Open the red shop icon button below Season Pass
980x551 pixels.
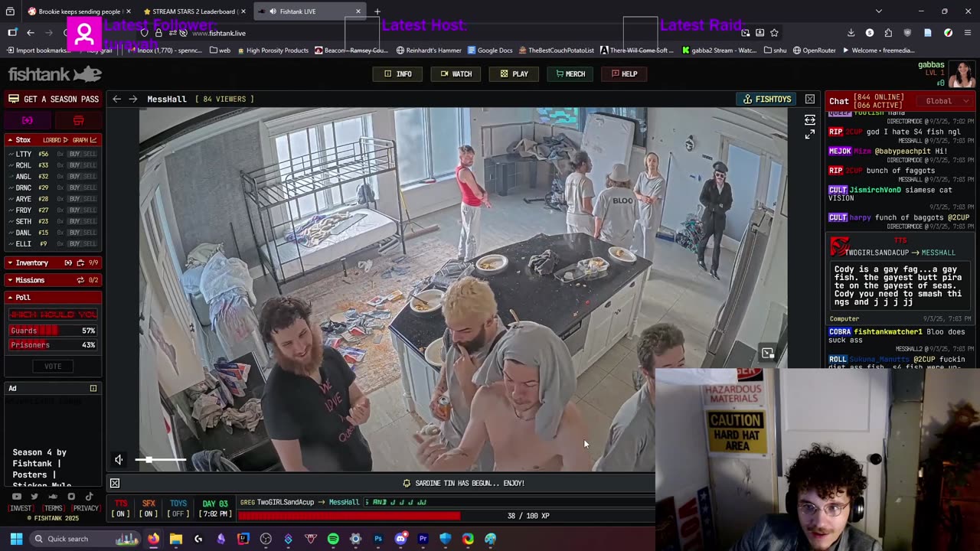click(78, 120)
